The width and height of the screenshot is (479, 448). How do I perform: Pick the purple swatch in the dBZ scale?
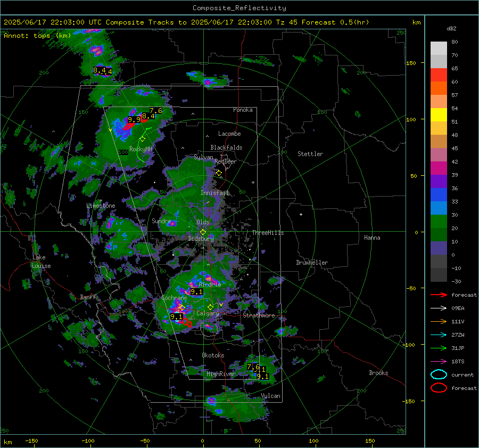point(439,181)
